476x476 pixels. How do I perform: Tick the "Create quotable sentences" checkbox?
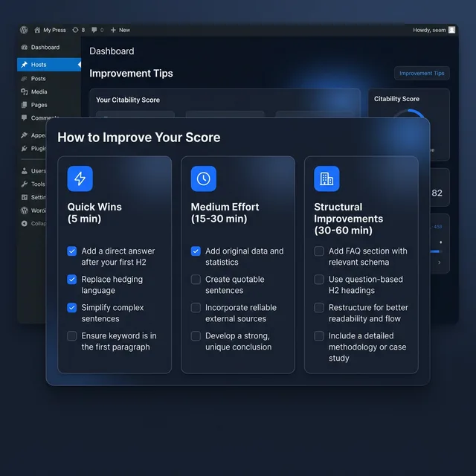(196, 280)
